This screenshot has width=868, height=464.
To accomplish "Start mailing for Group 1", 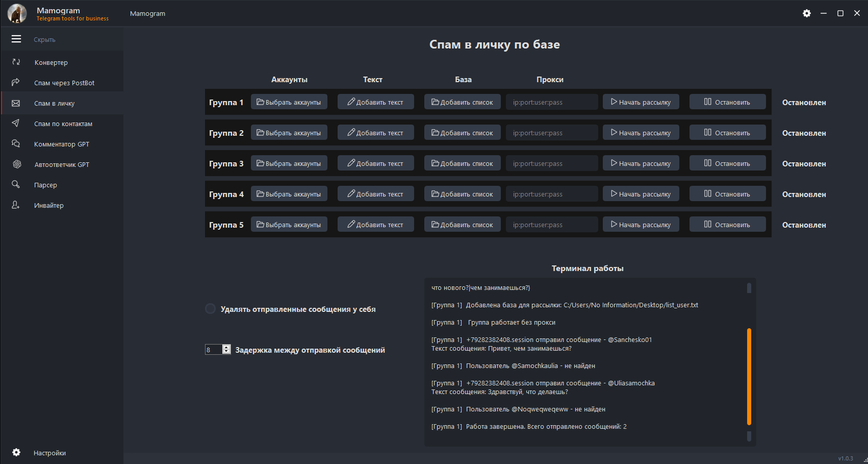I will pos(641,102).
